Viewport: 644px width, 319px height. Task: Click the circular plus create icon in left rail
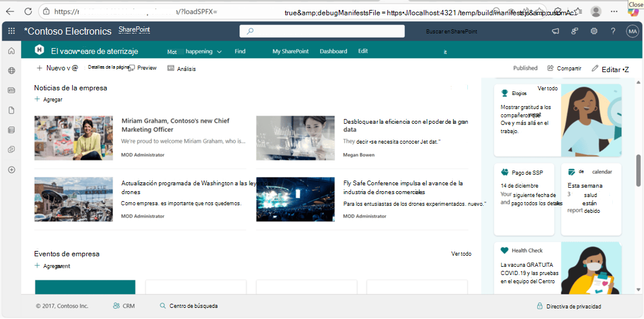point(12,169)
